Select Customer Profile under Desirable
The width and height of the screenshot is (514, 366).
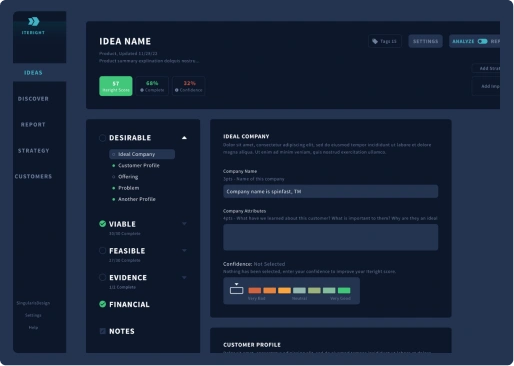[139, 165]
